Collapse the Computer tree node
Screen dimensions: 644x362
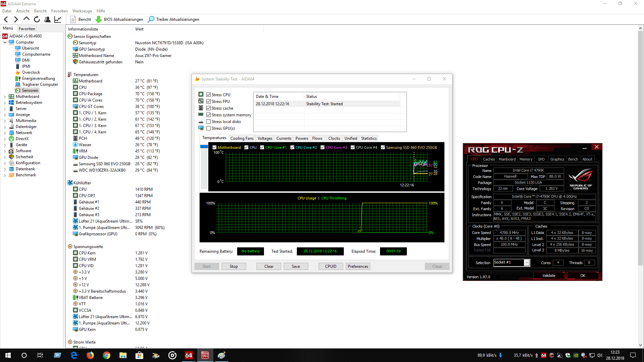click(5, 42)
